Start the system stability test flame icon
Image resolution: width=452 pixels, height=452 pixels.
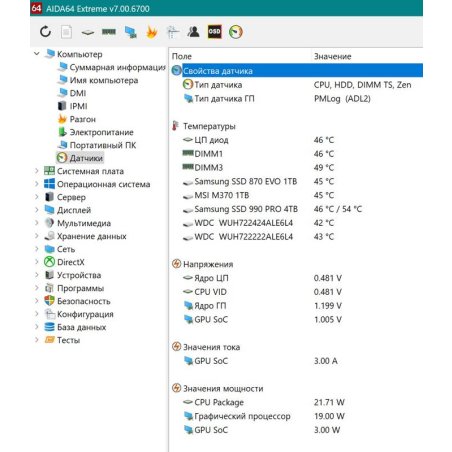(152, 32)
